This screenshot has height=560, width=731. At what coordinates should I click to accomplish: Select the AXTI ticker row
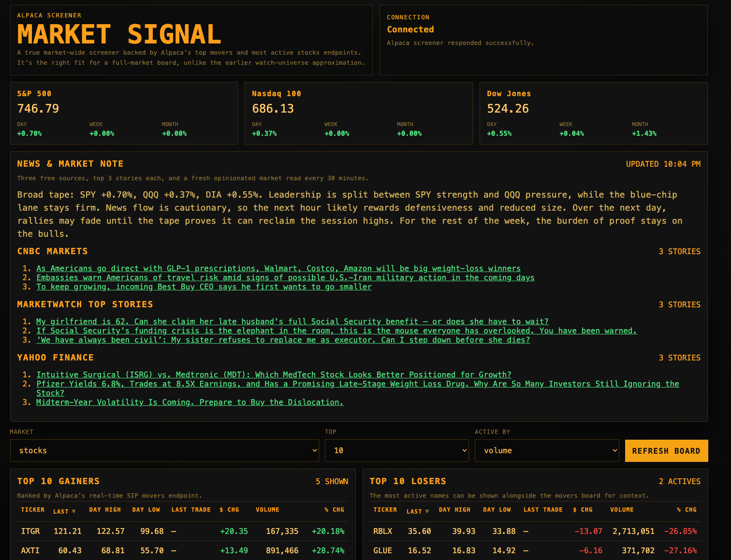(183, 551)
